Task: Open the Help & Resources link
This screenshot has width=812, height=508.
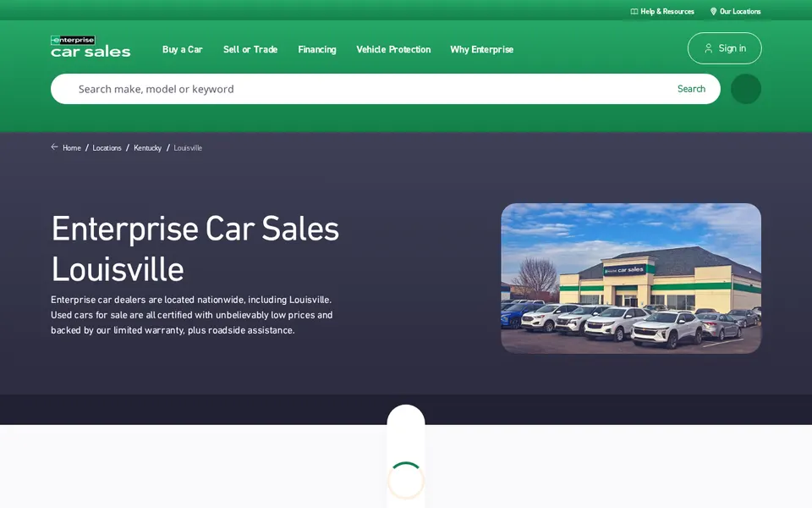Action: (662, 11)
